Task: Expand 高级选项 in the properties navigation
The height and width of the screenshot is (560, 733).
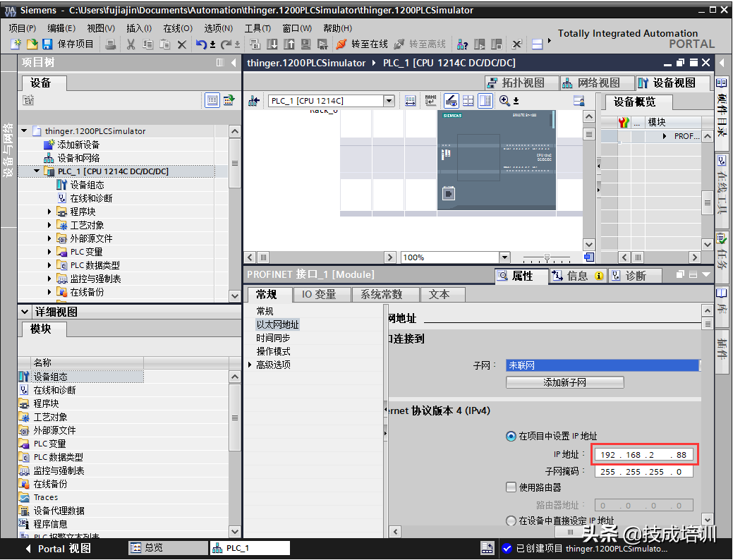Action: pos(250,365)
